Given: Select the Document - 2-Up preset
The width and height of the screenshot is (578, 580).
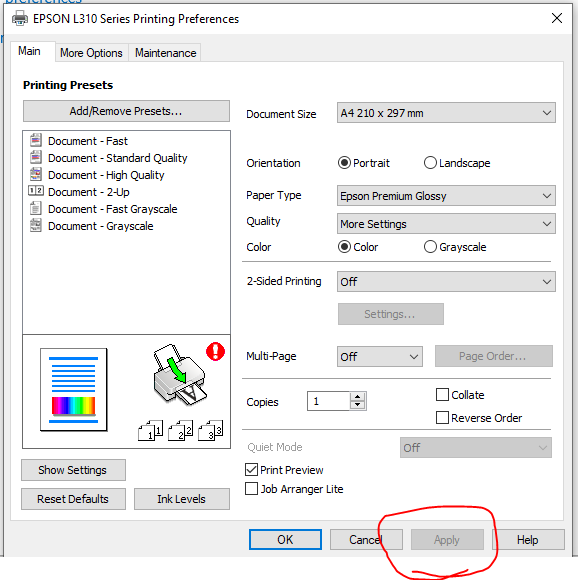Looking at the screenshot, I should [x=89, y=192].
